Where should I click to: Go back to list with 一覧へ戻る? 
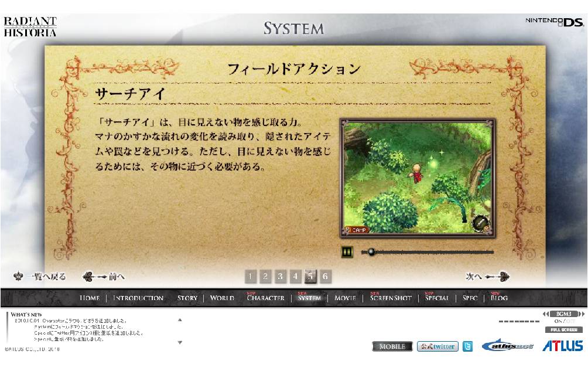40,277
